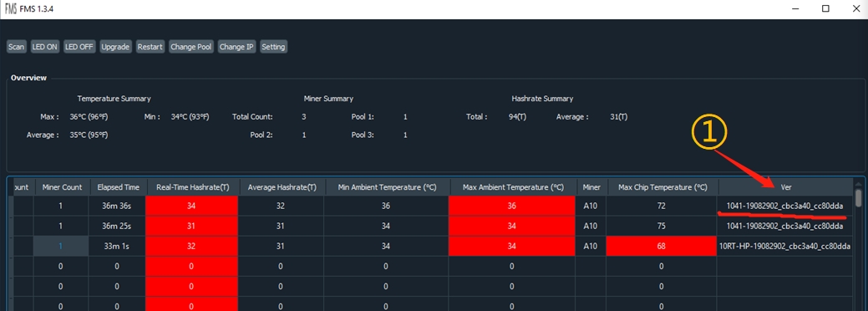The height and width of the screenshot is (311, 868).
Task: Click the Scan button
Action: pos(16,47)
